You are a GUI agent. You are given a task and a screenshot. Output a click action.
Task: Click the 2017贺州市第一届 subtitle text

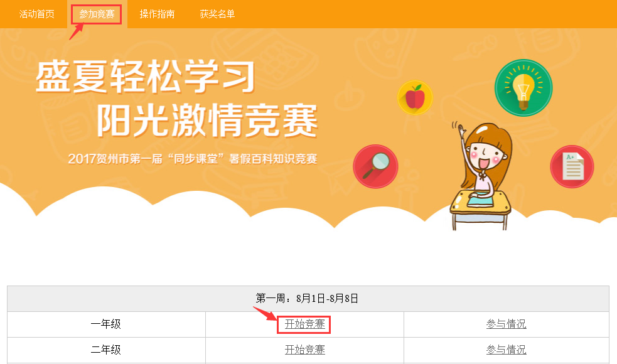pyautogui.click(x=193, y=159)
